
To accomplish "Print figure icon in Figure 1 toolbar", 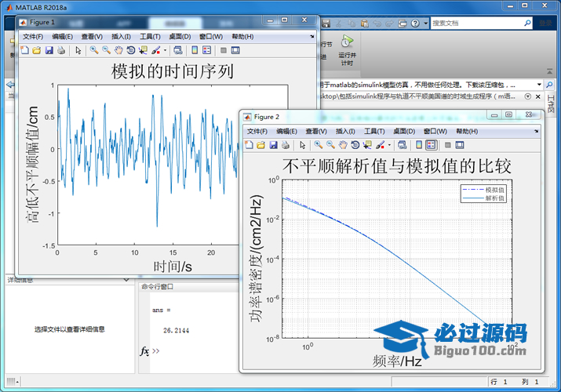I will click(61, 50).
